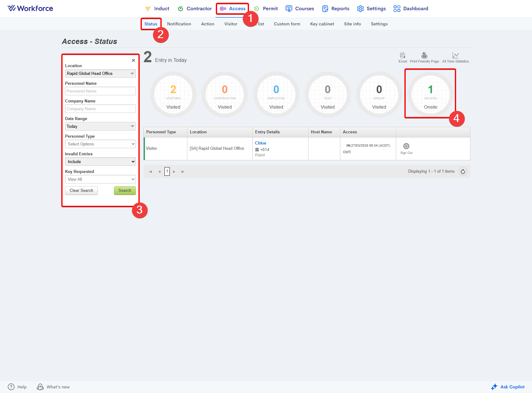The width and height of the screenshot is (532, 393).
Task: Switch to the Notification tab
Action: coord(179,24)
